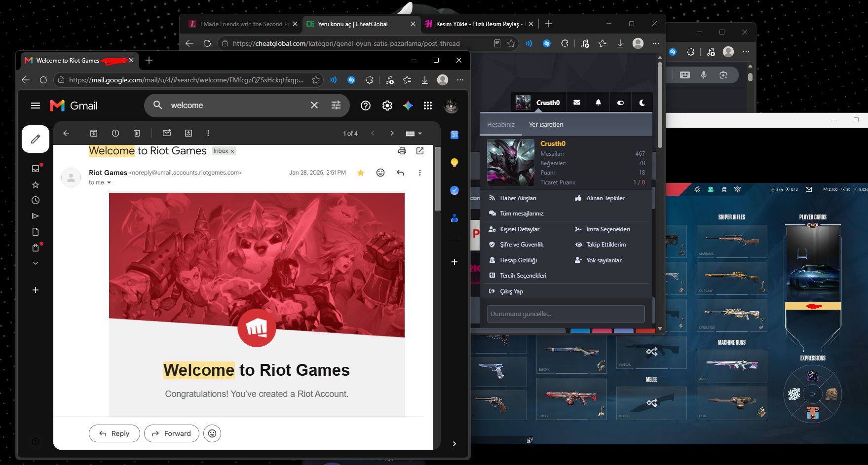Delete the Riot Games email with trash icon
The image size is (868, 465).
(x=137, y=133)
